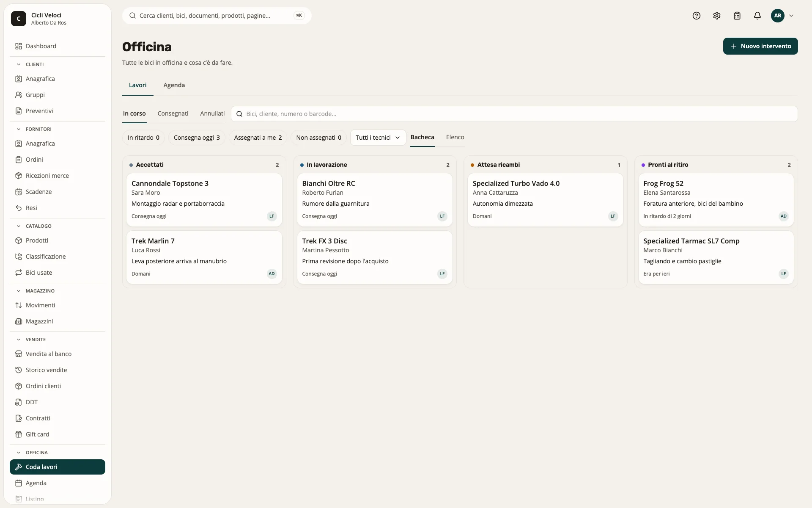The height and width of the screenshot is (508, 812).
Task: Click the LF technician badge on Bianchi Oltre RC
Action: tap(442, 216)
